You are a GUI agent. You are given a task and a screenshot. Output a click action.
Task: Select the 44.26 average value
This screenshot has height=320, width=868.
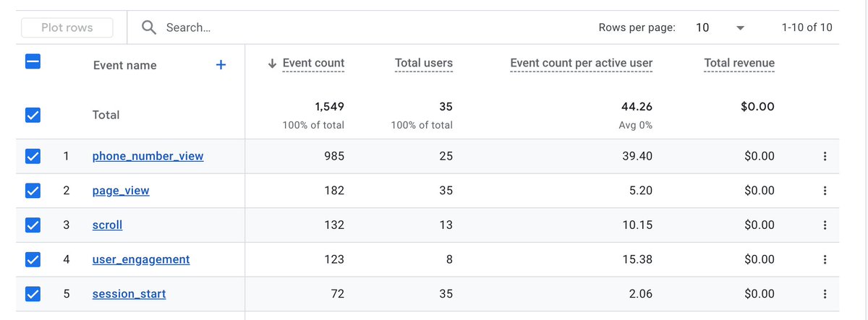[x=637, y=107]
